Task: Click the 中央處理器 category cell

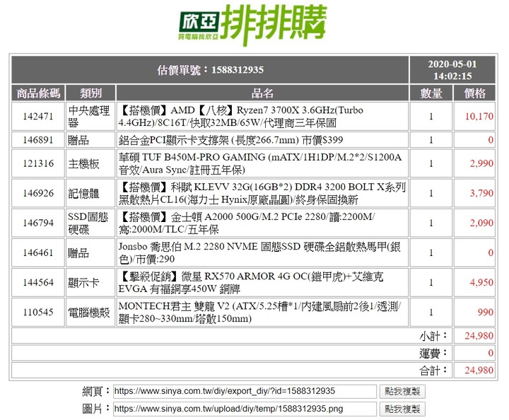Action: (90, 117)
